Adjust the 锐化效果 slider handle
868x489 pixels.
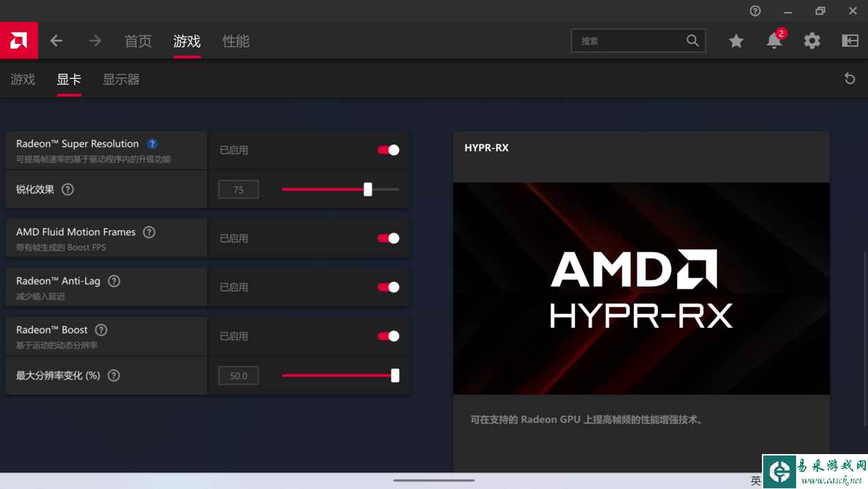coord(368,190)
